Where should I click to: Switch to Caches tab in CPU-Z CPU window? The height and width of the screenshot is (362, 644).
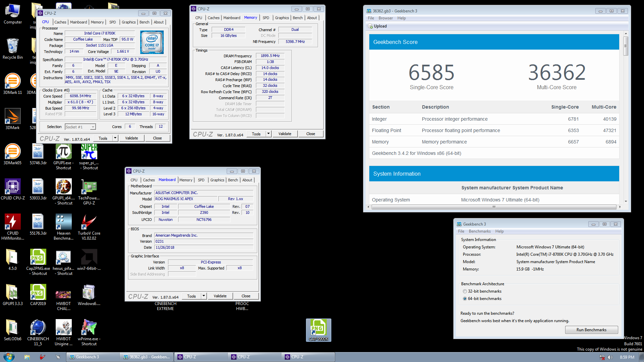[60, 22]
